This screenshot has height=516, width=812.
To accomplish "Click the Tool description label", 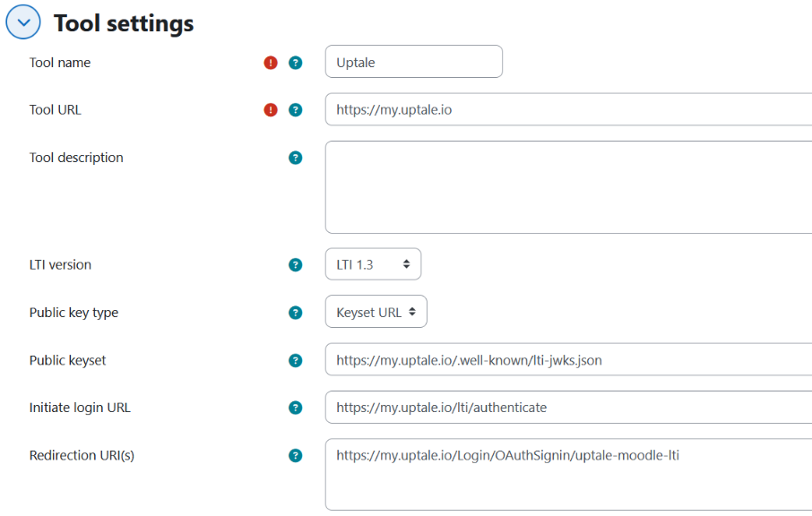I will 76,158.
